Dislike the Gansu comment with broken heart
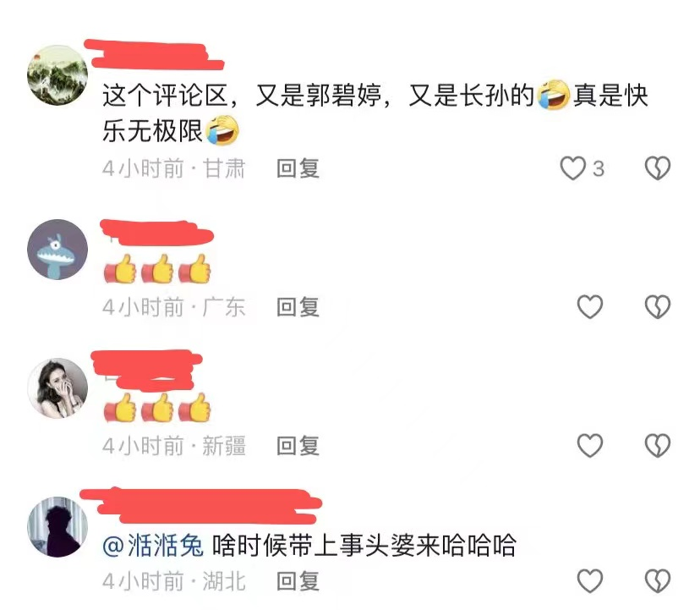This screenshot has height=610, width=700. coord(658,168)
